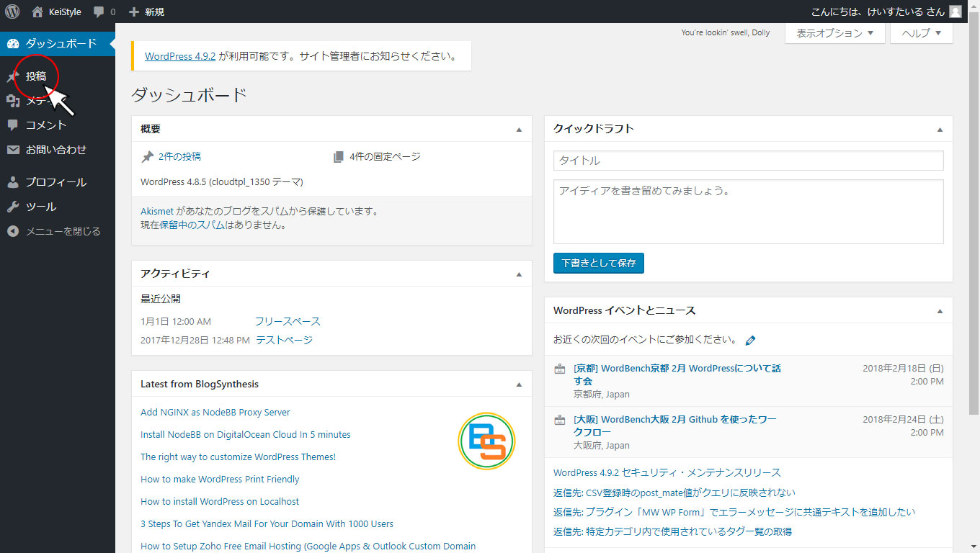Collapse WordPress イベントとニュース panel
Viewport: 980px width, 553px height.
940,311
